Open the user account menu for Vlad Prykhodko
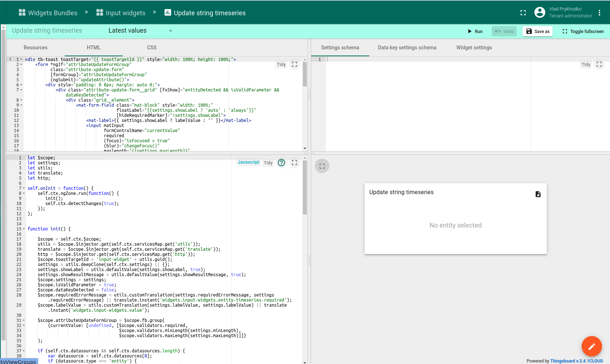Viewport: 610px width, 364px height. (540, 12)
